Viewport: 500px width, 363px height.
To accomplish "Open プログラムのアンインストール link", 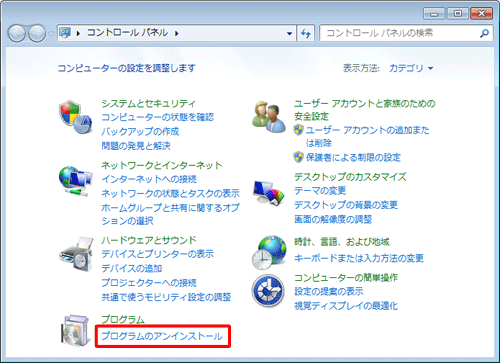I will (162, 336).
